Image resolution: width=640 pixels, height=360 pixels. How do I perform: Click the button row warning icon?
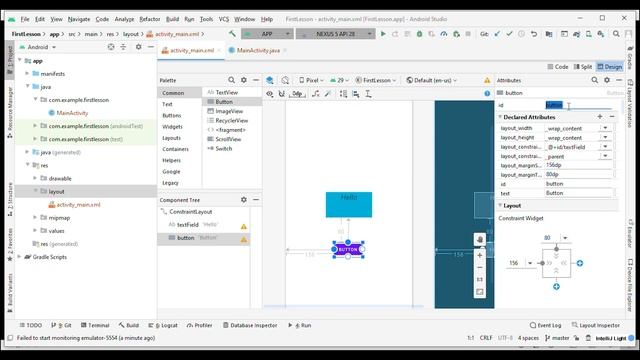pos(244,239)
